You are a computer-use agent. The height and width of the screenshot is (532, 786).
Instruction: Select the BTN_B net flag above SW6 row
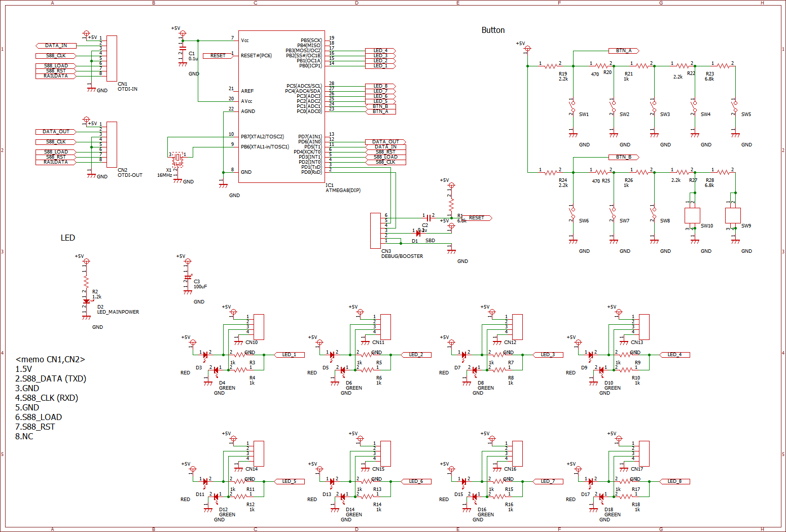[624, 157]
